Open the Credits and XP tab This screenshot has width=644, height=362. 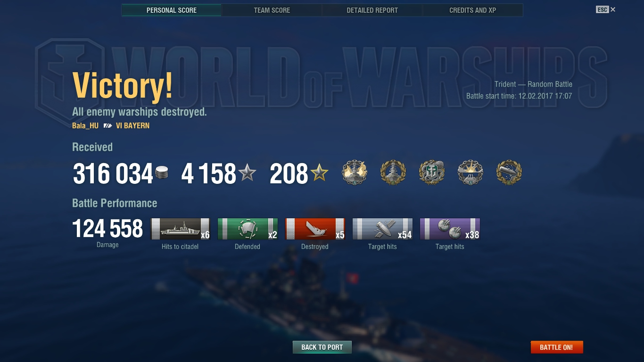click(473, 10)
